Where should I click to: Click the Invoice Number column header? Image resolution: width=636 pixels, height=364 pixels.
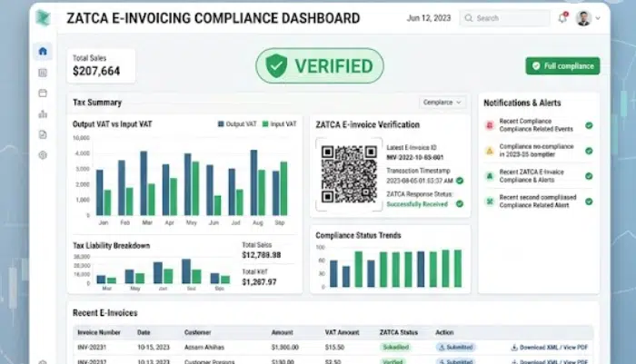pyautogui.click(x=99, y=332)
